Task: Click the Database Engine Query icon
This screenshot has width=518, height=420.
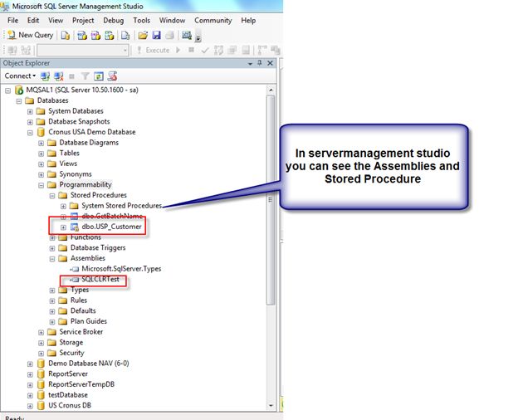Action: 66,36
